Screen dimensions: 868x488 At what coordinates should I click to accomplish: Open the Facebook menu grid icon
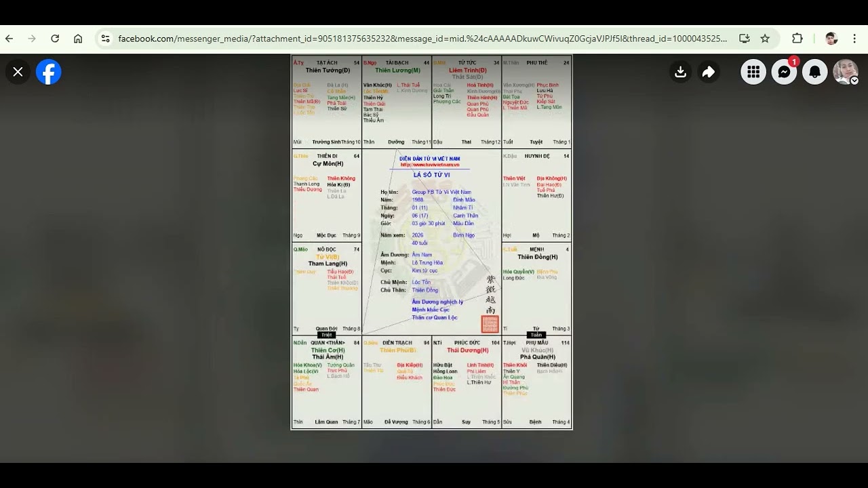[x=753, y=72]
